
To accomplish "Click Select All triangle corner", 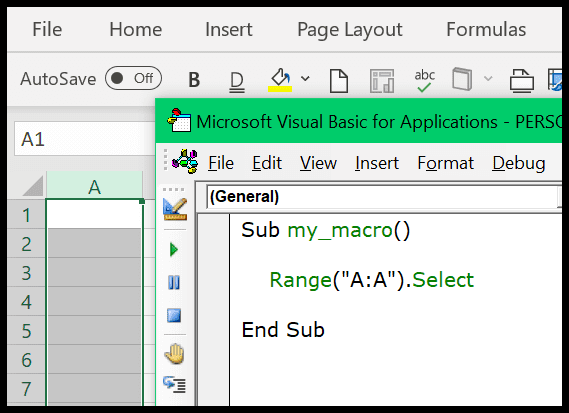I will (x=32, y=186).
